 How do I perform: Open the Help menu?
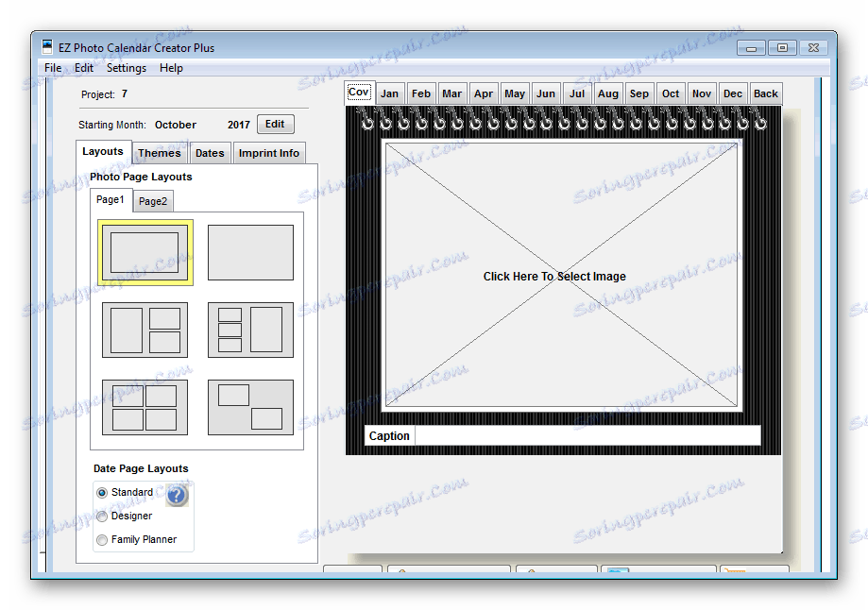(171, 68)
